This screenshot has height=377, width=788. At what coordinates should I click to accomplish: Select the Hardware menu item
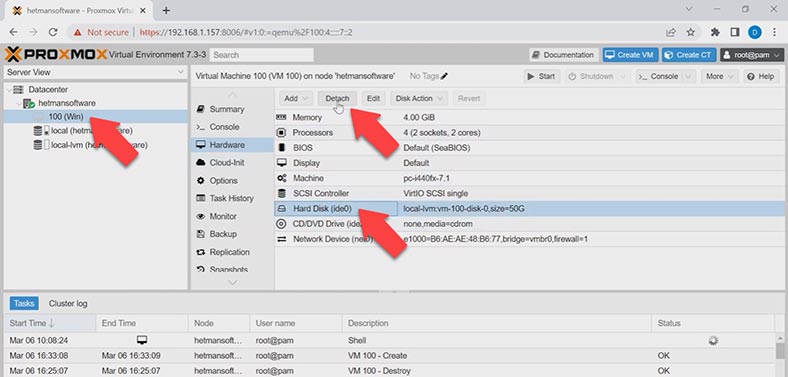coord(232,145)
